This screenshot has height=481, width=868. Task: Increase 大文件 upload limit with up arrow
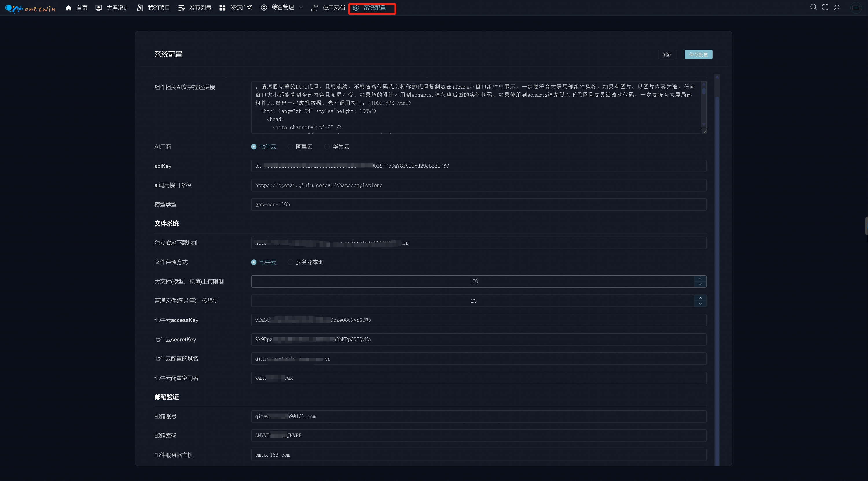[x=700, y=278]
